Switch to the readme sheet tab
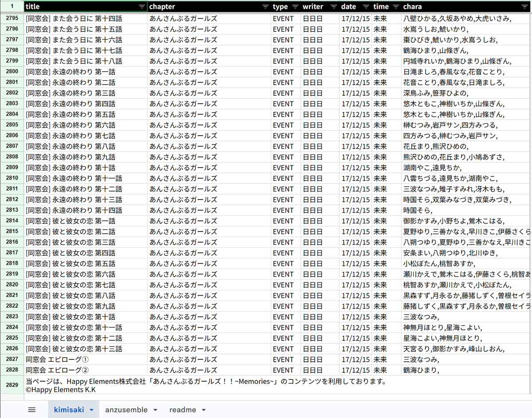This screenshot has height=418, width=532. (183, 410)
